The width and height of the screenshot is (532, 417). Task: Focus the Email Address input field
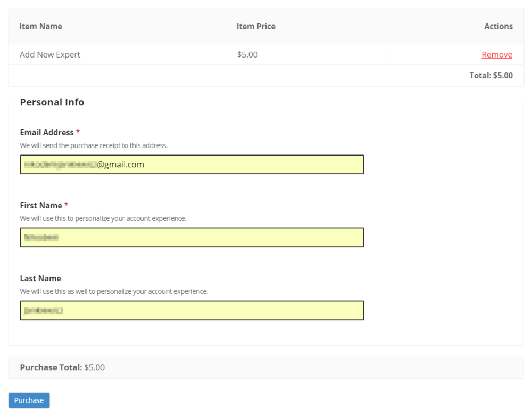(x=192, y=165)
